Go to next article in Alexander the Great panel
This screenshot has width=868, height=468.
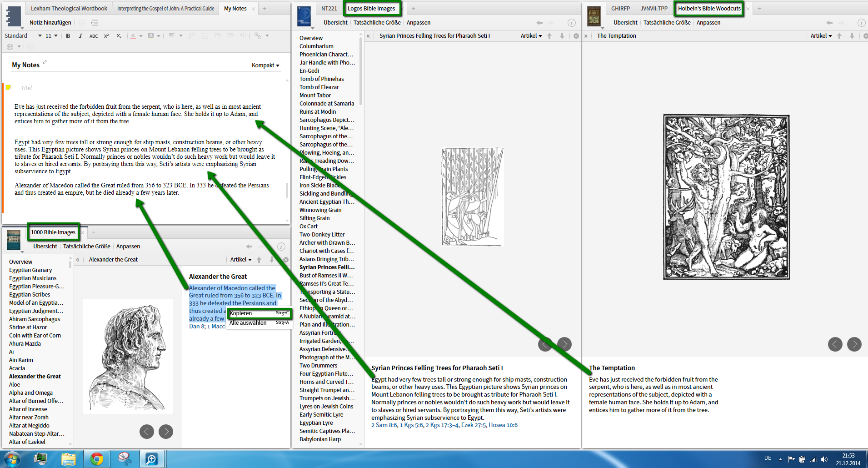point(272,260)
